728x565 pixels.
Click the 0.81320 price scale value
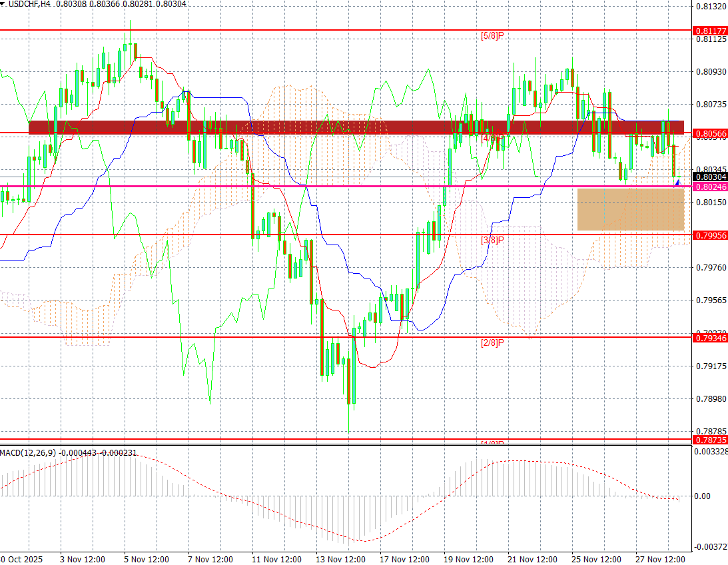pyautogui.click(x=711, y=7)
